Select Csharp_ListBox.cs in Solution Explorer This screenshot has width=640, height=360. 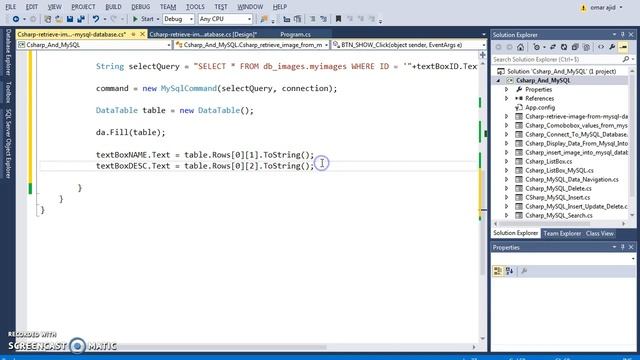pos(549,161)
